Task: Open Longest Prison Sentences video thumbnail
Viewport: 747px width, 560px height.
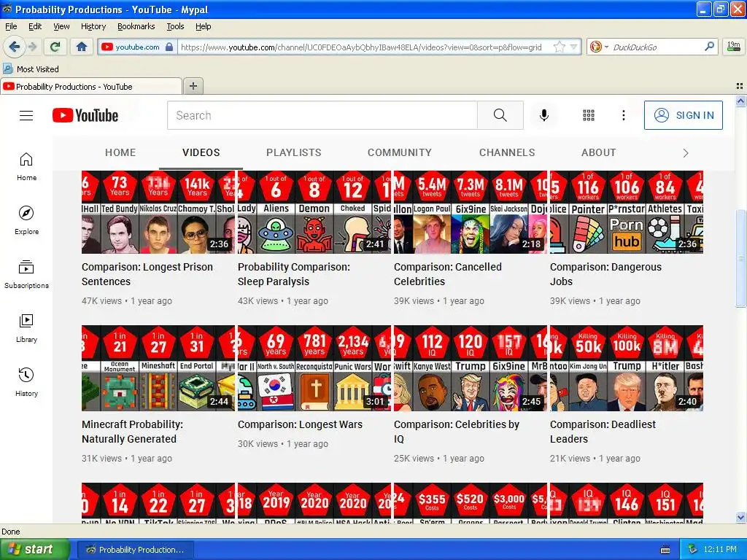Action: pyautogui.click(x=158, y=212)
